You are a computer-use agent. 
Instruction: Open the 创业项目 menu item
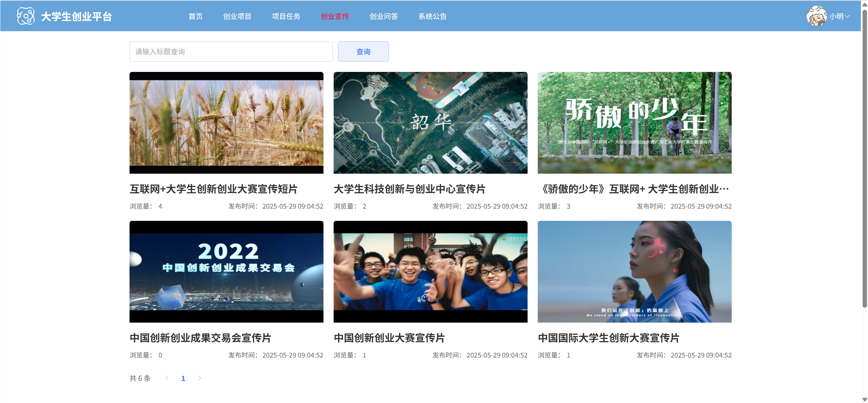coord(237,16)
